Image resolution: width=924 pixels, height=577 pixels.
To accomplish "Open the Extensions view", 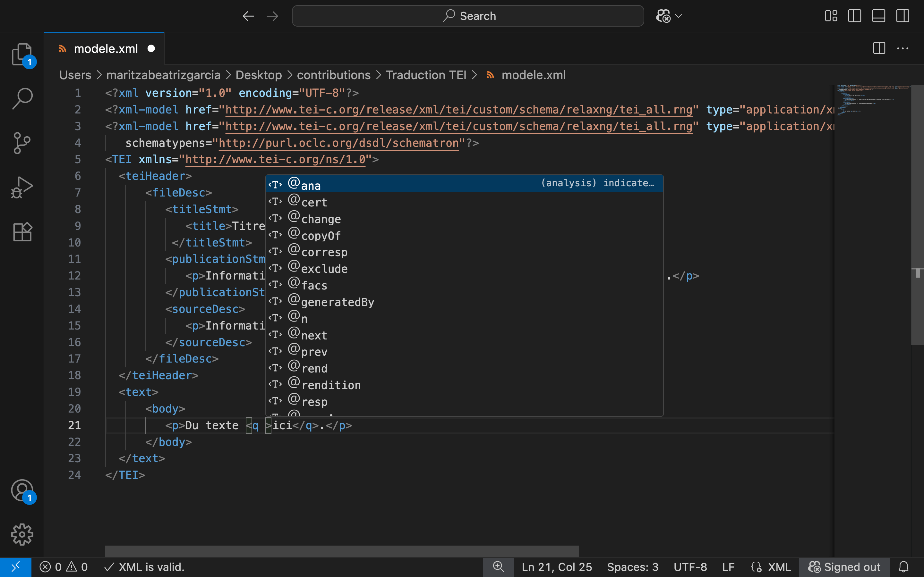I will [x=22, y=232].
